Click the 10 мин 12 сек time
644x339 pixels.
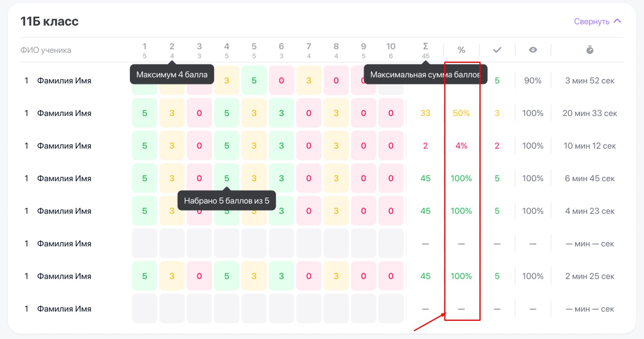pyautogui.click(x=589, y=146)
